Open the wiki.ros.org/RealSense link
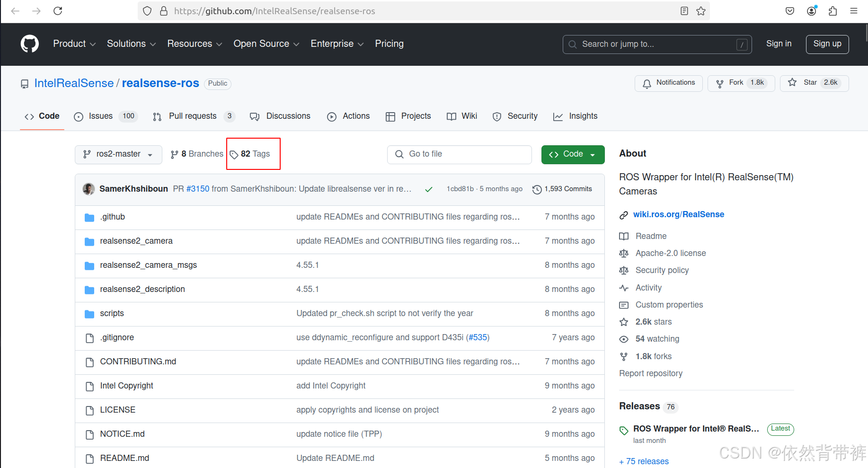Viewport: 868px width, 468px height. click(679, 215)
